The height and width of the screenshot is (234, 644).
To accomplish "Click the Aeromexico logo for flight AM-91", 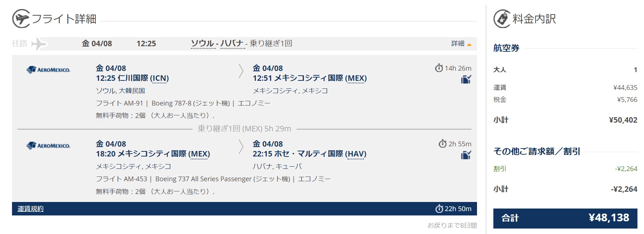I will point(48,70).
